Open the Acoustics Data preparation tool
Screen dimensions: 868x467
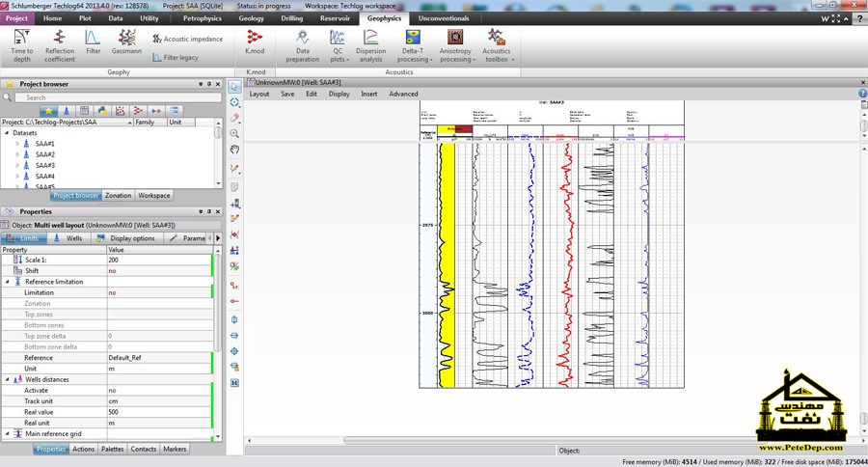[x=302, y=45]
